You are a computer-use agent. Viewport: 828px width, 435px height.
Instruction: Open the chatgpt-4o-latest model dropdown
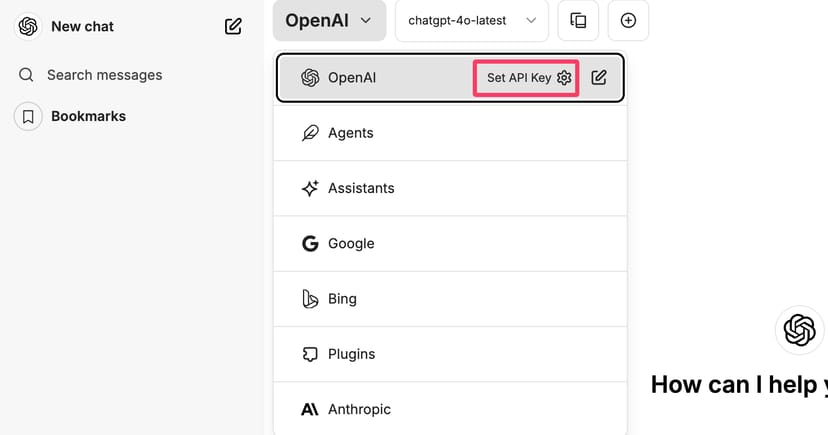click(x=472, y=20)
